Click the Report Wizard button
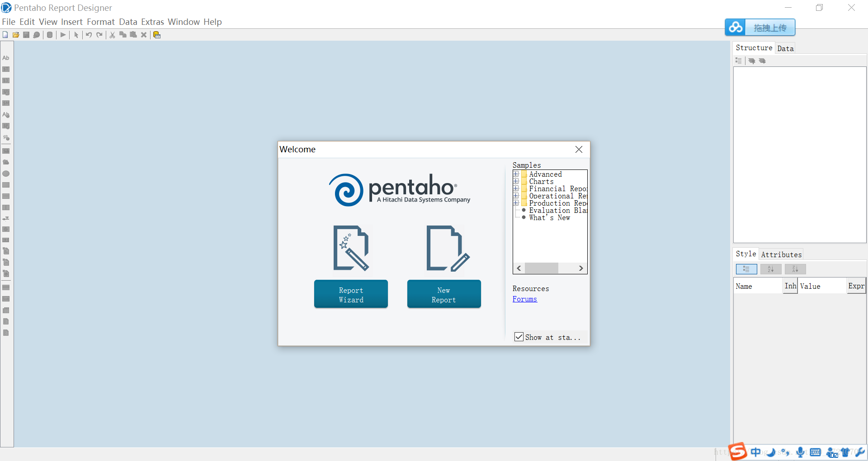This screenshot has height=461, width=868. coord(351,294)
